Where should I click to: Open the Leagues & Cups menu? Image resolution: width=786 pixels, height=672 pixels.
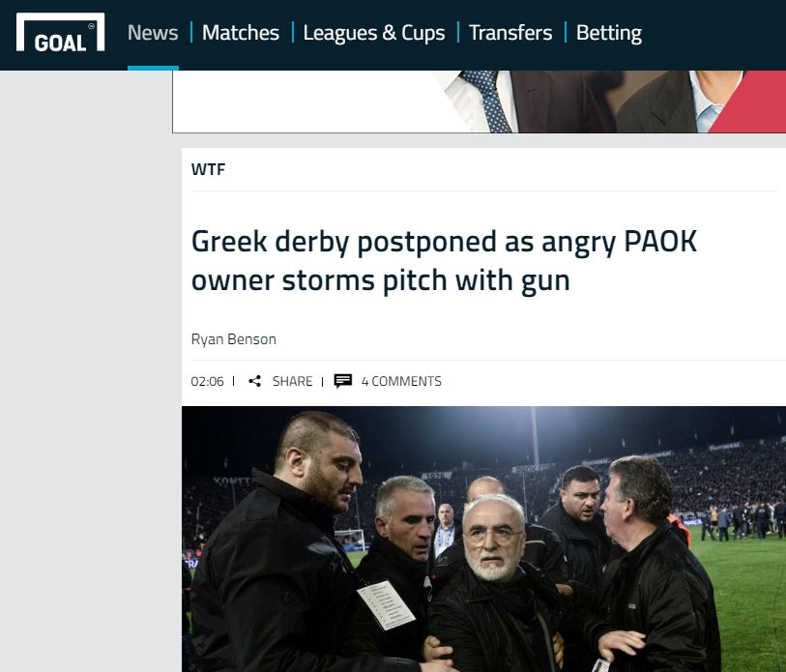click(x=374, y=33)
